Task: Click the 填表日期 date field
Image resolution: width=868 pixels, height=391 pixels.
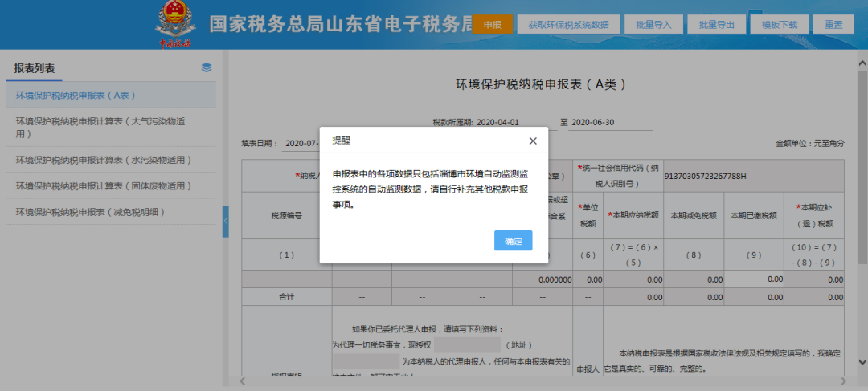Action: 301,143
